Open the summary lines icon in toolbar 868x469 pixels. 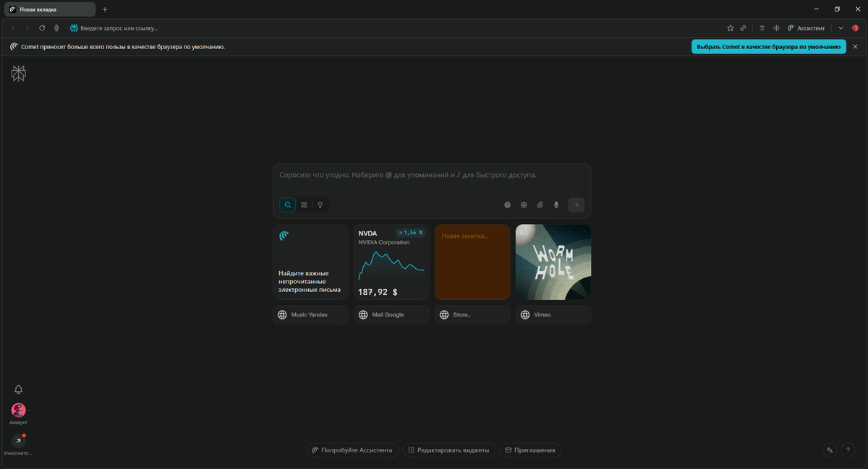tap(762, 28)
